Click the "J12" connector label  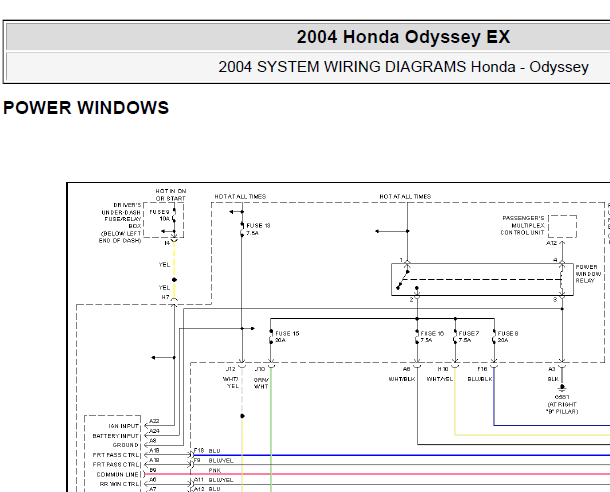click(230, 369)
